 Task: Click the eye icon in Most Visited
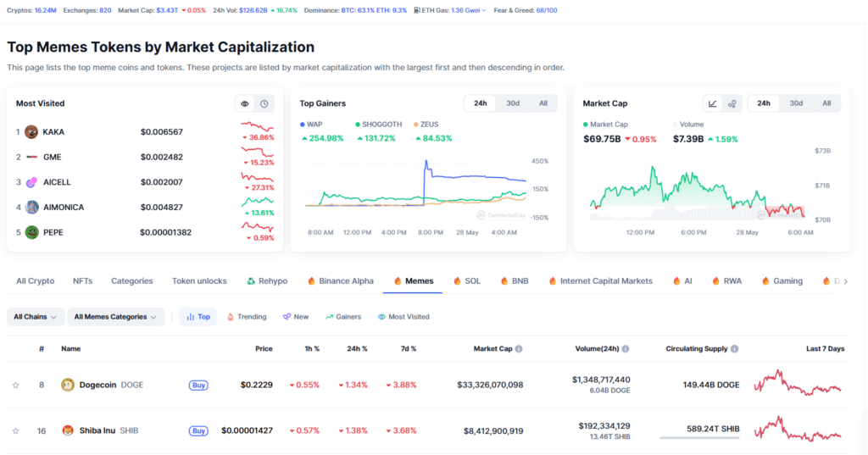245,103
